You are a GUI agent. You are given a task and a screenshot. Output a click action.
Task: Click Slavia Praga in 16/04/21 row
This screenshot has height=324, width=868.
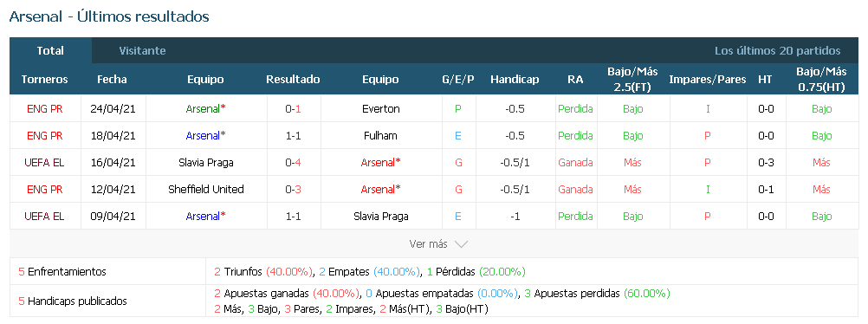pyautogui.click(x=206, y=163)
